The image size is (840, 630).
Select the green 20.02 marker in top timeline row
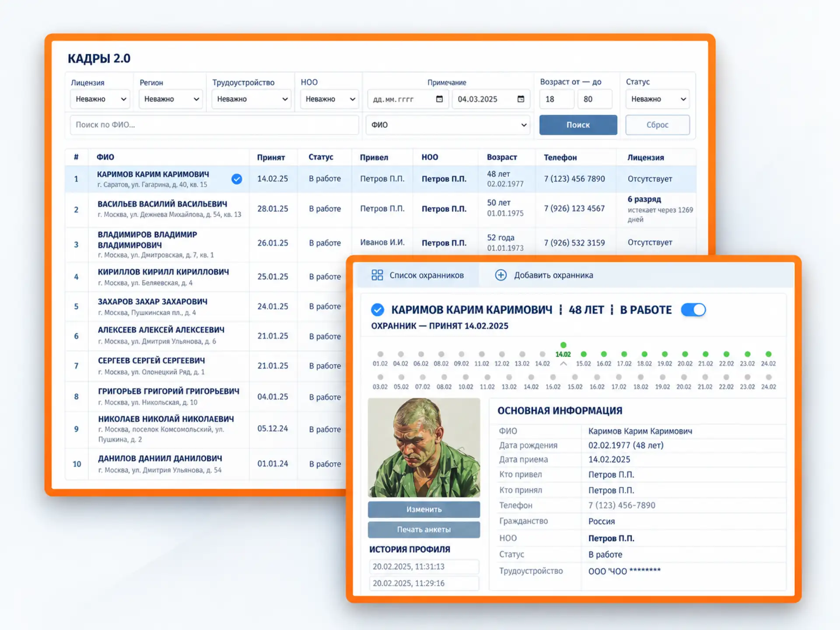click(x=685, y=354)
